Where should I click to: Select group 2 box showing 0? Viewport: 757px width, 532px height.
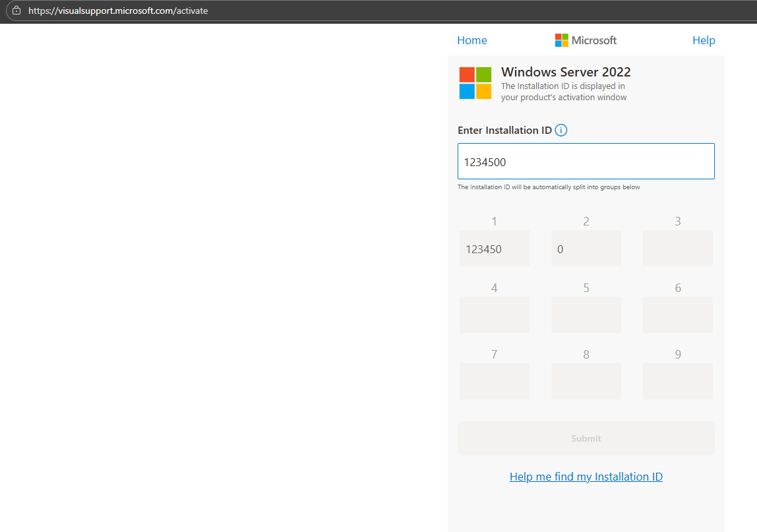(x=586, y=248)
